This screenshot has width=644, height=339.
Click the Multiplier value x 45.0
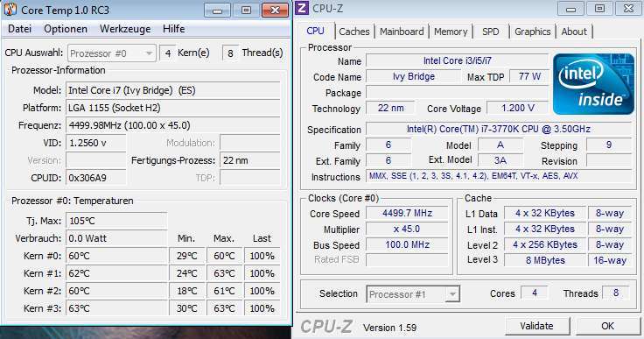point(407,229)
